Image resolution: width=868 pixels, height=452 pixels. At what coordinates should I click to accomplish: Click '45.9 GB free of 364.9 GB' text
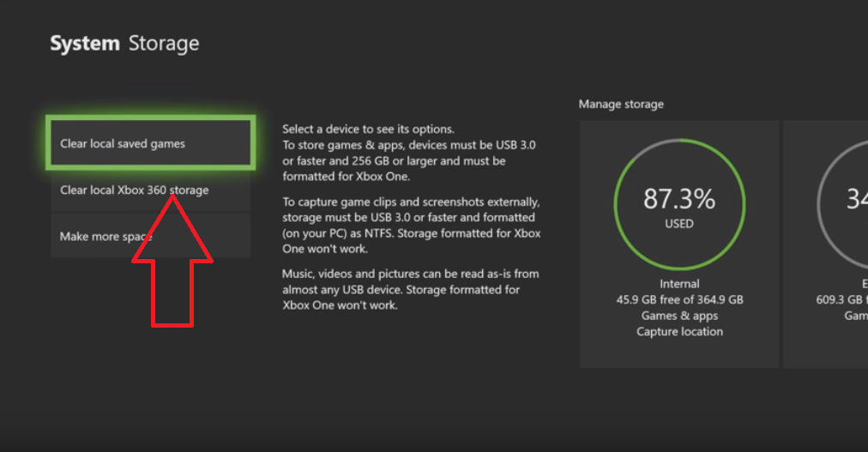click(x=680, y=299)
